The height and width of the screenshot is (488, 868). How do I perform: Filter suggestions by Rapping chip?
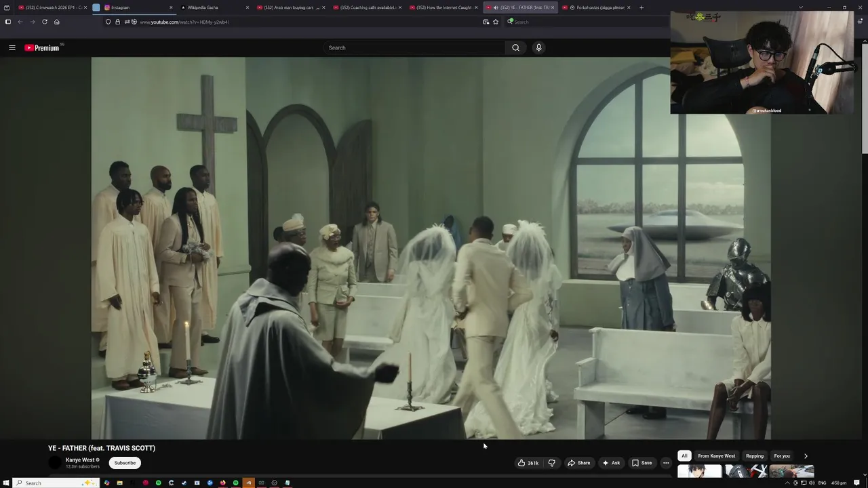755,456
